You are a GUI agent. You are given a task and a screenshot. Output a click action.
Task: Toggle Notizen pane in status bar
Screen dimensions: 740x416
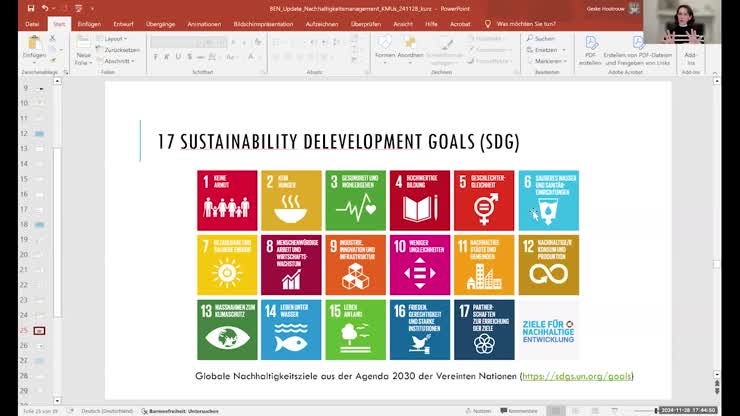pos(478,411)
